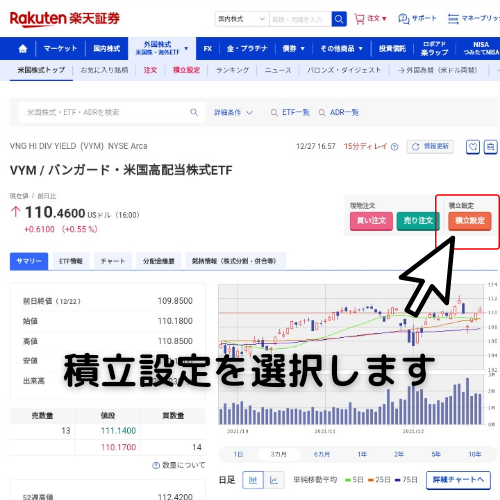The height and width of the screenshot is (500, 500).
Task: Set chart range to 3カ月
Action: click(x=279, y=454)
